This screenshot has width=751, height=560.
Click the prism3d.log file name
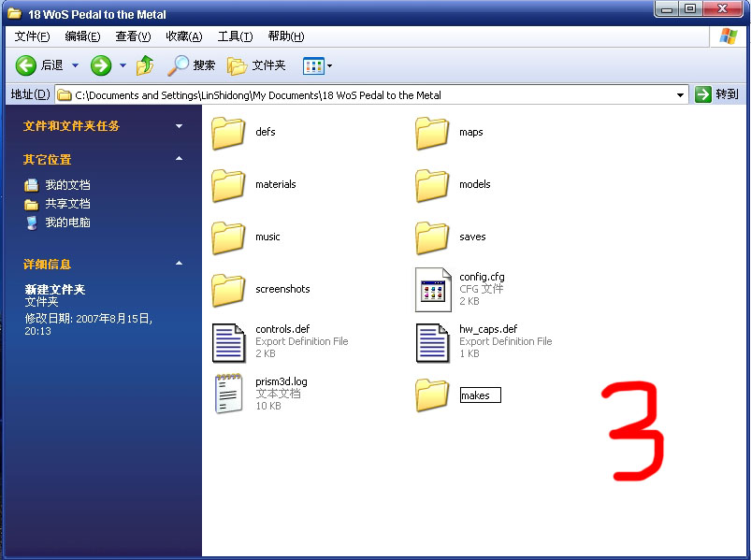pyautogui.click(x=282, y=381)
